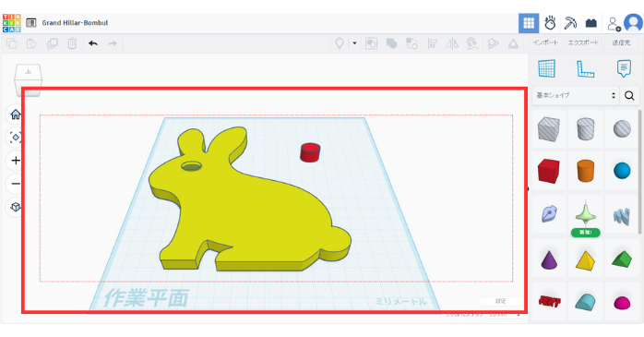
Task: Click the エクスポート button
Action: pyautogui.click(x=583, y=42)
